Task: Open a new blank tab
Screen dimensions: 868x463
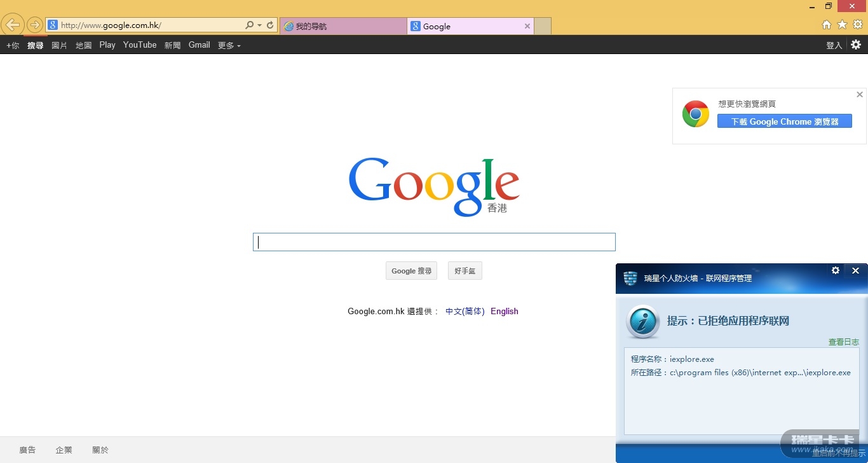Action: (543, 26)
